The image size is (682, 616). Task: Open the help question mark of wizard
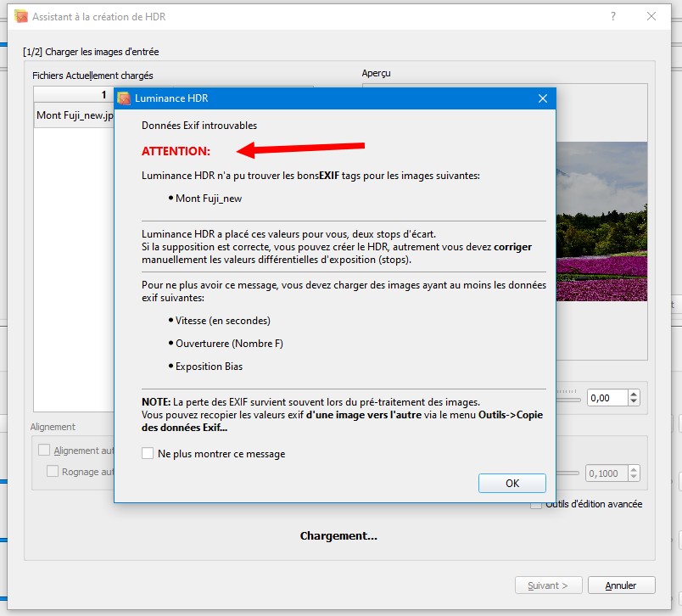click(x=612, y=16)
